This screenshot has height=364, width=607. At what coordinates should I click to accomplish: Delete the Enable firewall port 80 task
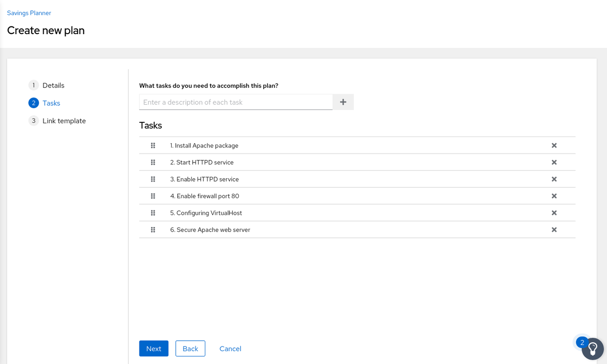coord(554,196)
